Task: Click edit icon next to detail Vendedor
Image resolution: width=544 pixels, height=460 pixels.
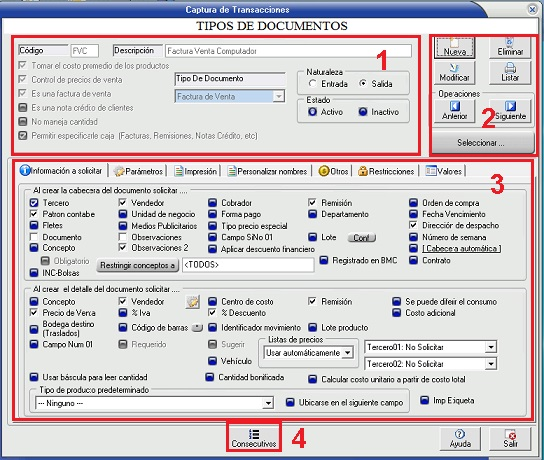Action: (x=192, y=302)
